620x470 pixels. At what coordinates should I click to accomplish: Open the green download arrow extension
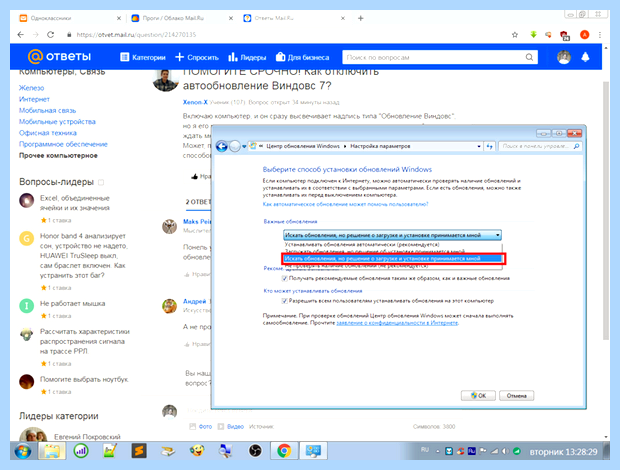(x=533, y=35)
